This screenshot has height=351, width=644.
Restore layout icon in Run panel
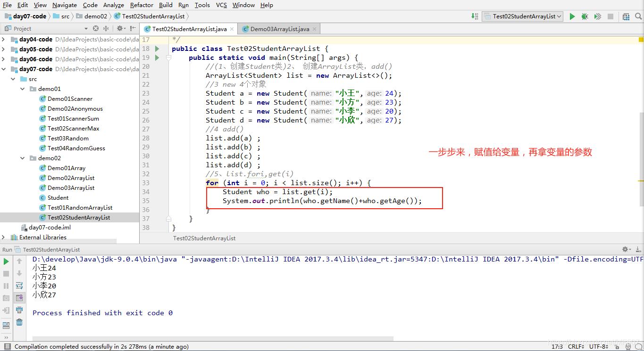[x=6, y=325]
